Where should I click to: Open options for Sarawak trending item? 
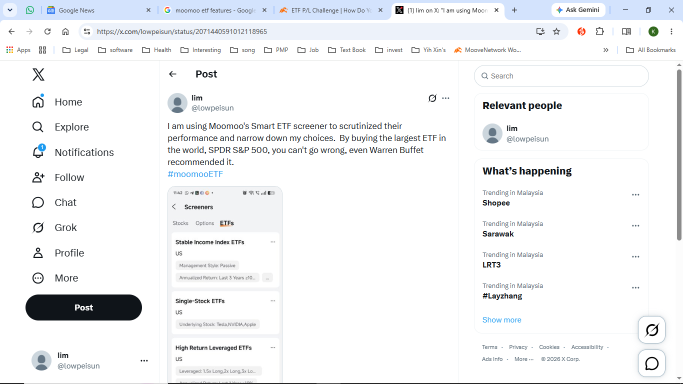[x=636, y=226]
